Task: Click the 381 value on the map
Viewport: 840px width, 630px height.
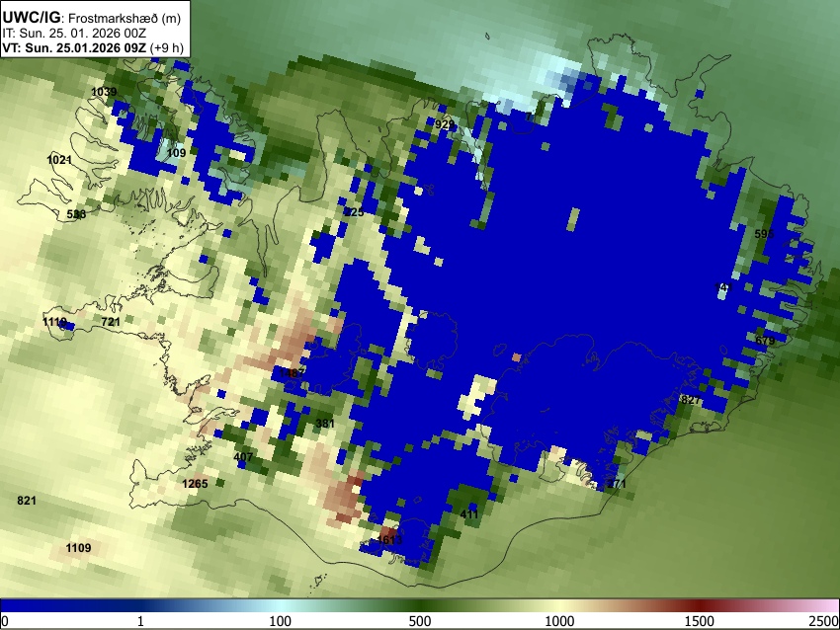Action: click(x=325, y=424)
